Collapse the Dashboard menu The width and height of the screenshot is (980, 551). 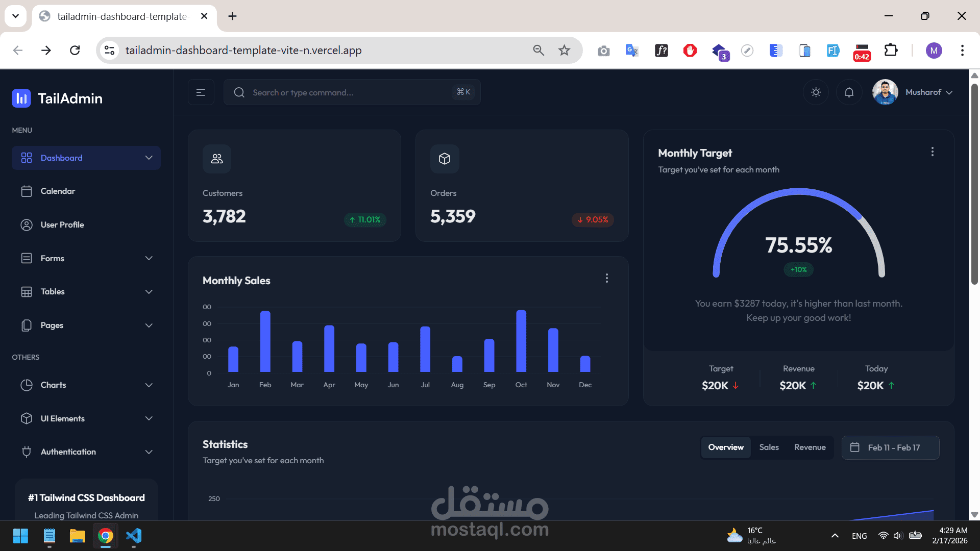click(x=149, y=158)
